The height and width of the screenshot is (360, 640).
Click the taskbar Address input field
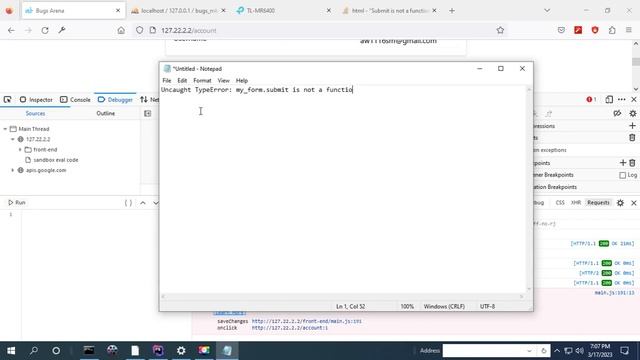484,351
